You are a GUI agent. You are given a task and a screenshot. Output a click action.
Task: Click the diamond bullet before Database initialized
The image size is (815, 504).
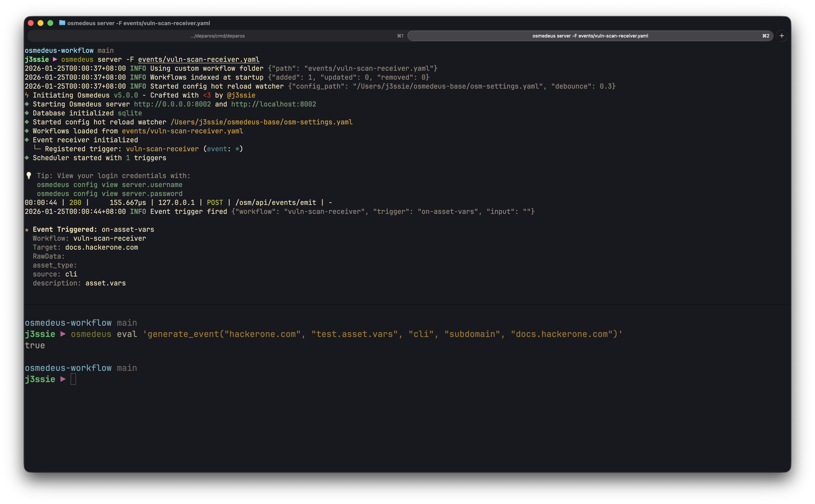tap(27, 113)
